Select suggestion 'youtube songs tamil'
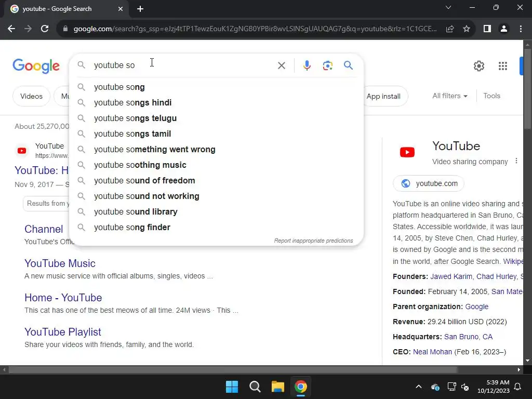 coord(217,134)
